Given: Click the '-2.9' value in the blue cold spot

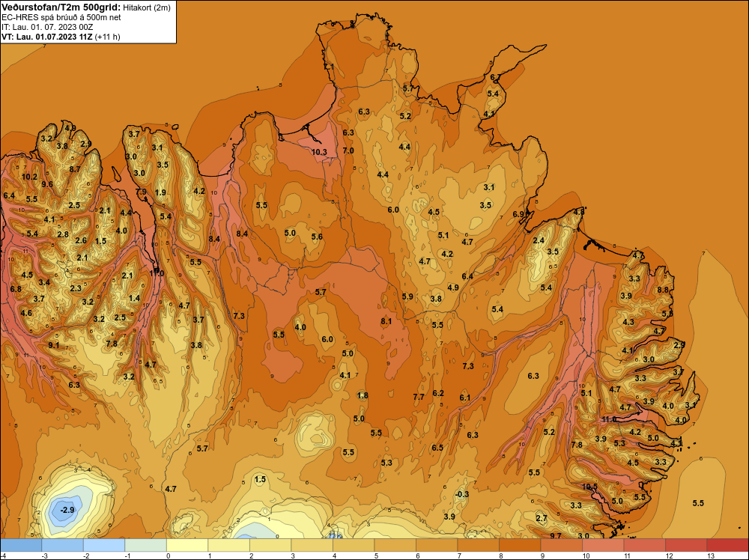Looking at the screenshot, I should (68, 510).
